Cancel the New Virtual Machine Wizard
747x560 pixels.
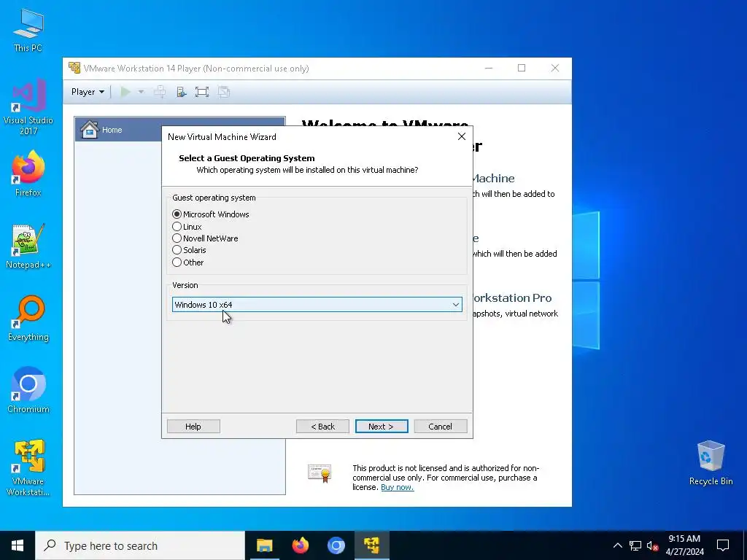pyautogui.click(x=440, y=426)
